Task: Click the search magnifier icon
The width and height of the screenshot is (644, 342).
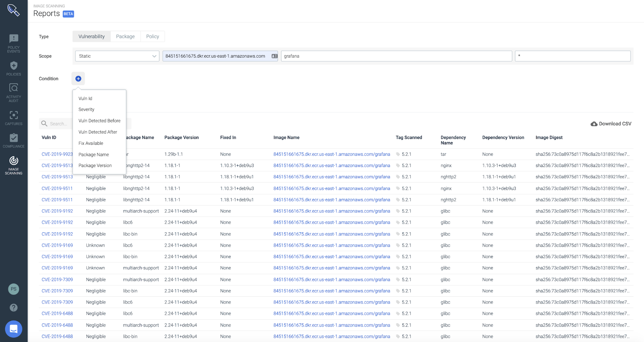Action: coord(44,124)
